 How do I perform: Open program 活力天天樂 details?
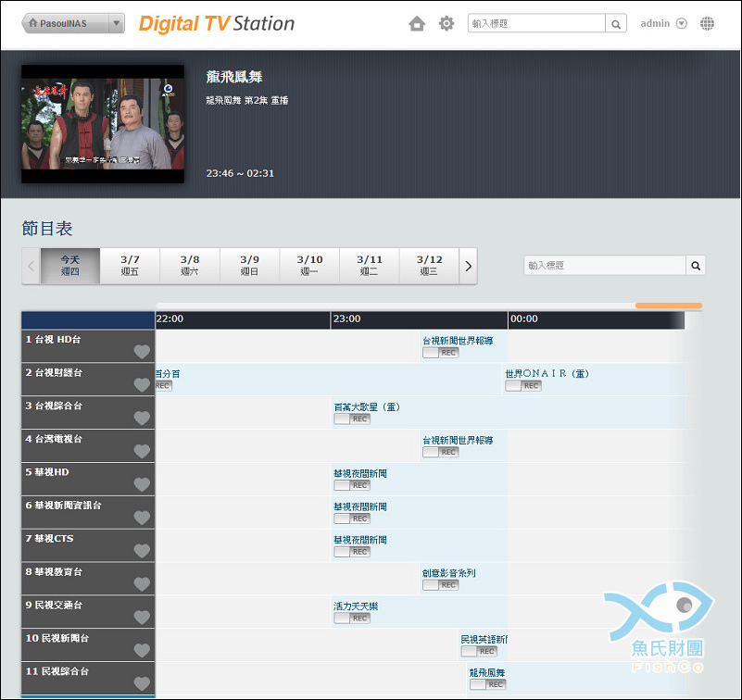pyautogui.click(x=356, y=606)
